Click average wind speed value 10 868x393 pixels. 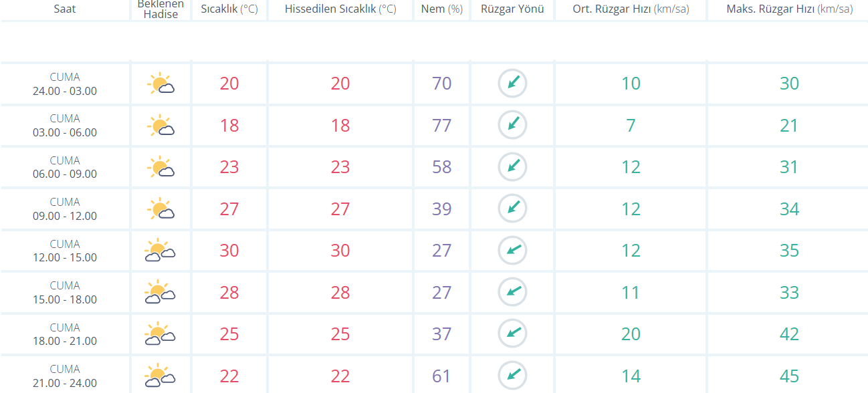(x=631, y=84)
